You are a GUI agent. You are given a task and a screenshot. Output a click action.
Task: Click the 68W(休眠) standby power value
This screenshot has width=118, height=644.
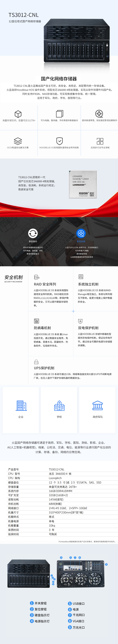click(x=55, y=504)
